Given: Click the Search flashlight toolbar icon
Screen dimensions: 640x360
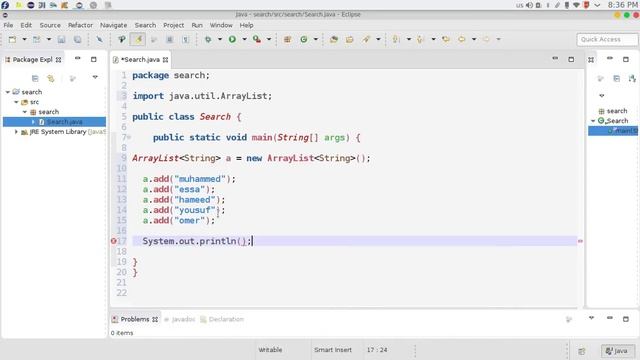Looking at the screenshot, I should click(366, 39).
